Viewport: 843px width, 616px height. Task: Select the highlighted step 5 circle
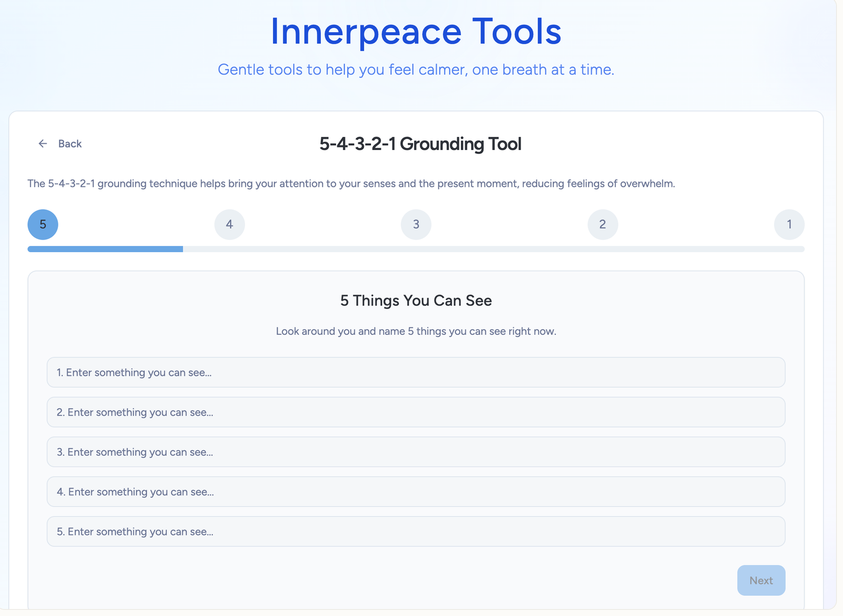pos(43,224)
